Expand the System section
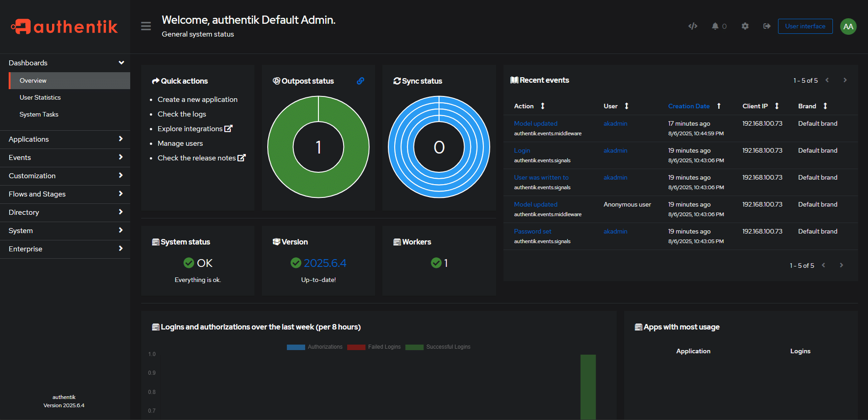Screen dimensions: 868x420 pos(65,230)
